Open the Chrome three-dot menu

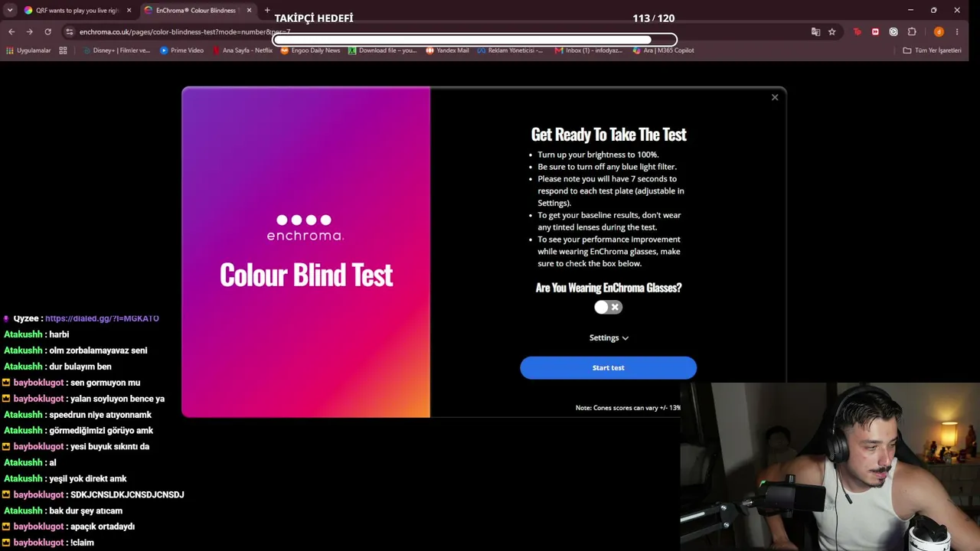coord(957,31)
